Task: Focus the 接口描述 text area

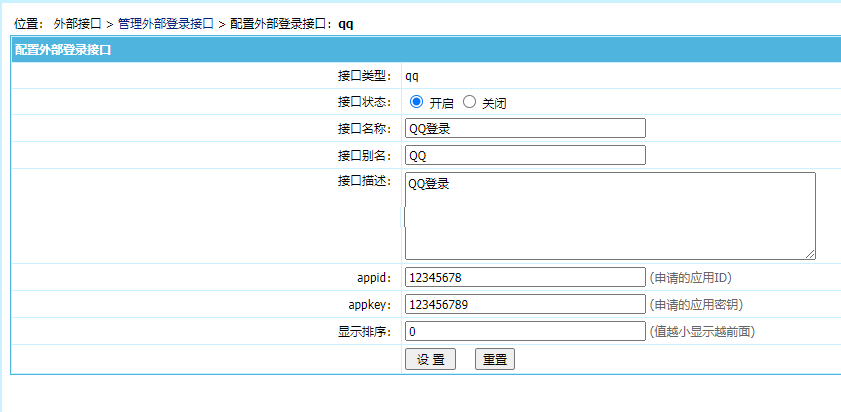Action: pos(610,216)
